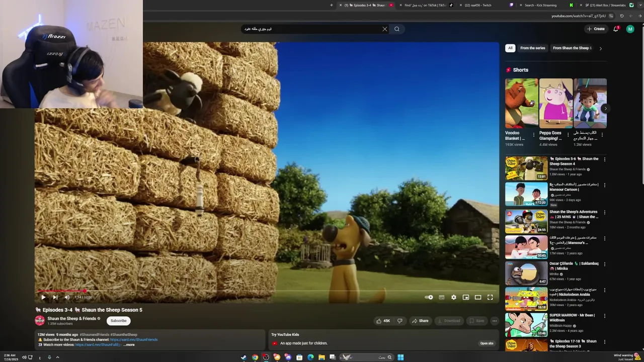Image resolution: width=644 pixels, height=362 pixels.
Task: Click the red video progress bar
Action: click(x=60, y=291)
